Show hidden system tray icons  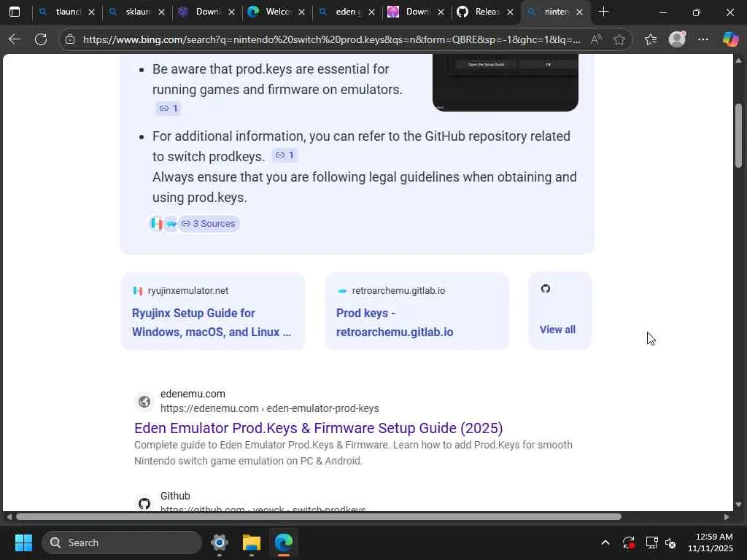click(x=605, y=542)
